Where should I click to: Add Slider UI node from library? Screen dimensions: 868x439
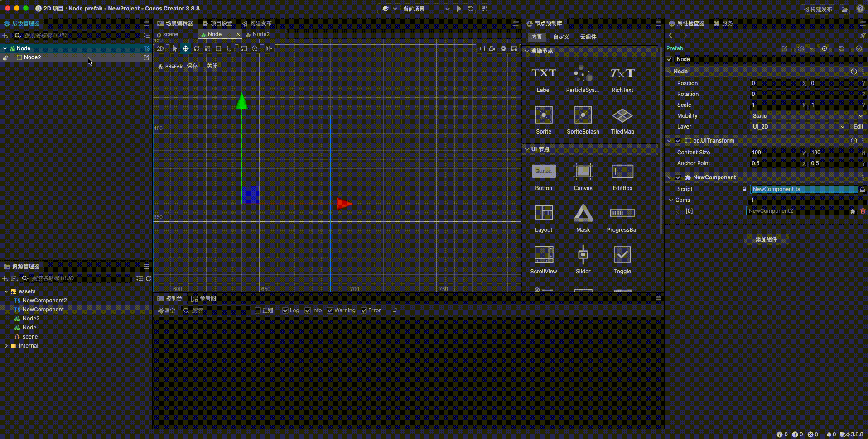tap(583, 260)
